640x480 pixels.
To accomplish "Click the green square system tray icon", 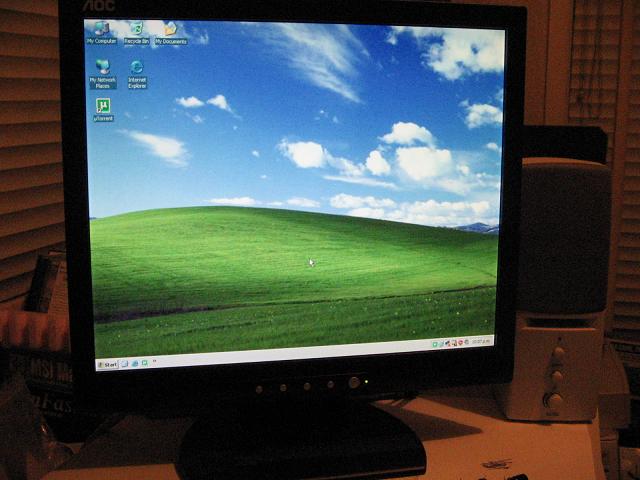I will point(435,344).
